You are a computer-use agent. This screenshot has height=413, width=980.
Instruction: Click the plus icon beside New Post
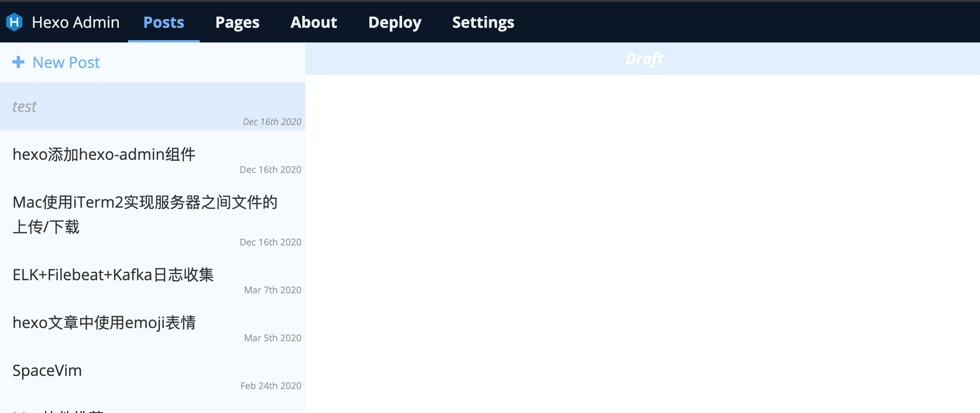(19, 62)
